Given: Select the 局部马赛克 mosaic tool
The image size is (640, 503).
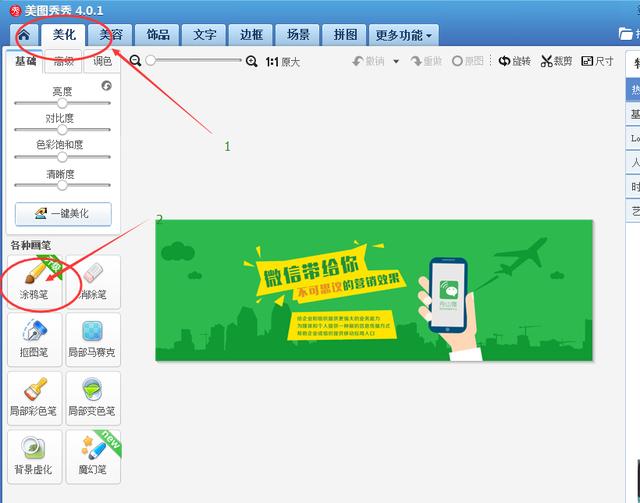Looking at the screenshot, I should coord(93,340).
